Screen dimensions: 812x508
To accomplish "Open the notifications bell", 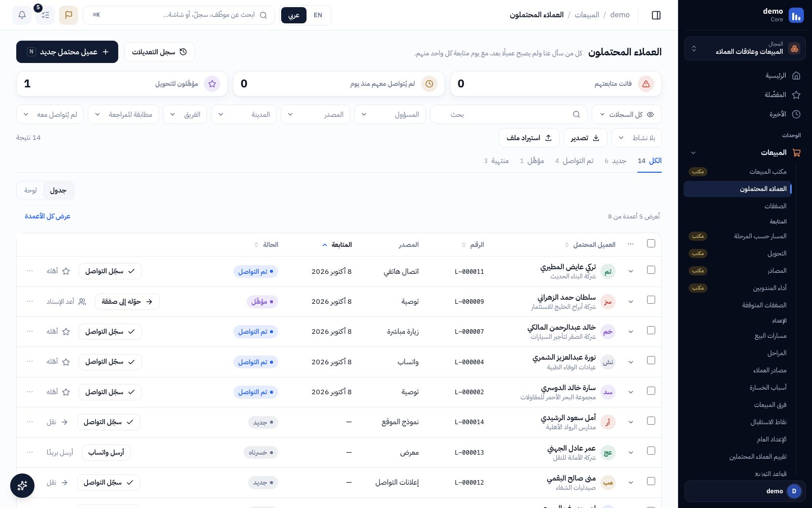I will click(22, 15).
